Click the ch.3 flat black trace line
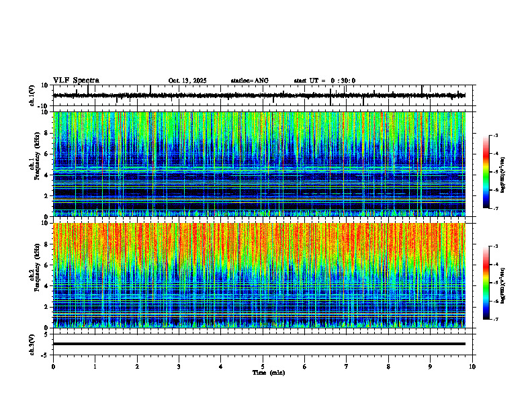This screenshot has height=411, width=532. (x=259, y=344)
